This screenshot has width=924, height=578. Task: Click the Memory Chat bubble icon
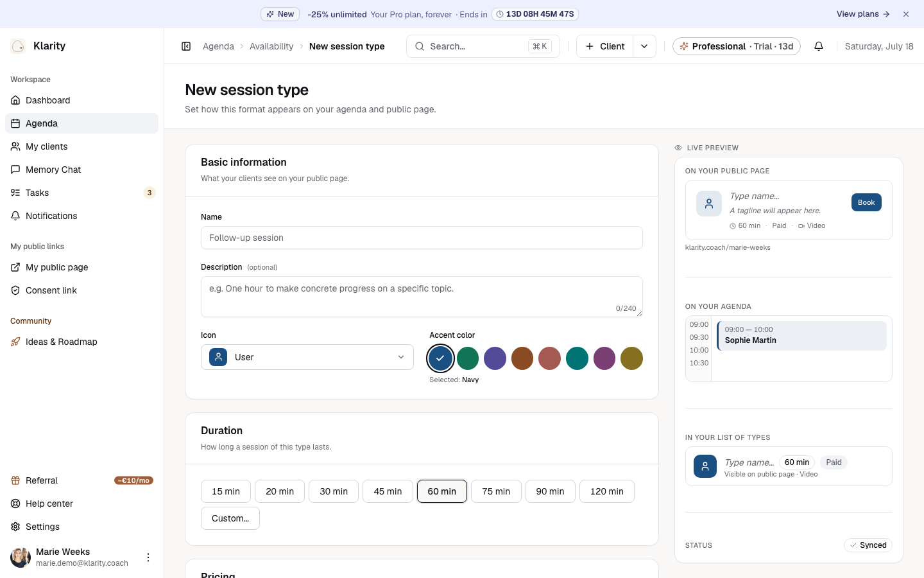point(15,170)
